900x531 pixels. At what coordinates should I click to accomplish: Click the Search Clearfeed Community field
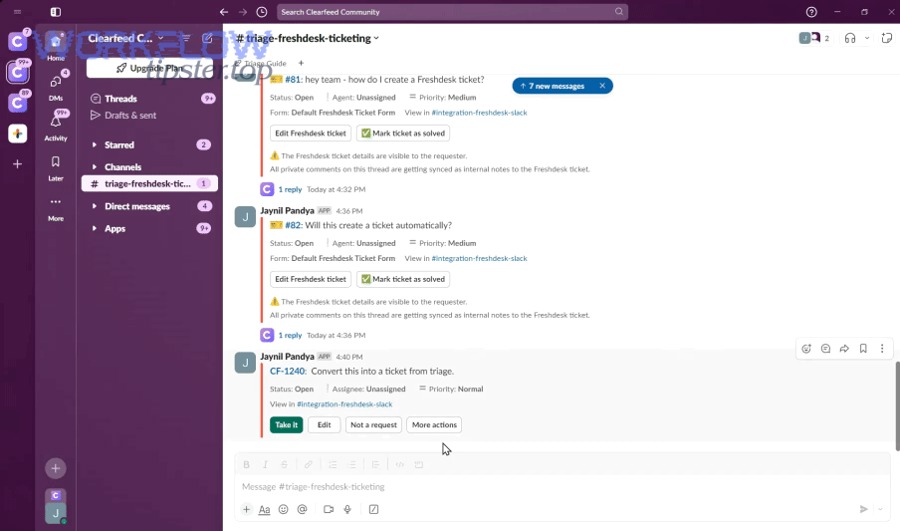point(452,12)
